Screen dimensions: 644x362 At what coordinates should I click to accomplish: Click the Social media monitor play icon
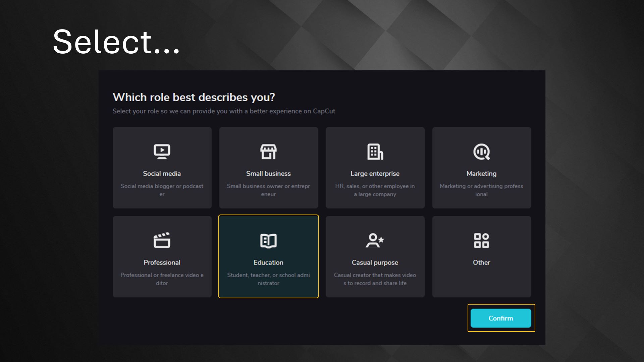[x=162, y=152]
